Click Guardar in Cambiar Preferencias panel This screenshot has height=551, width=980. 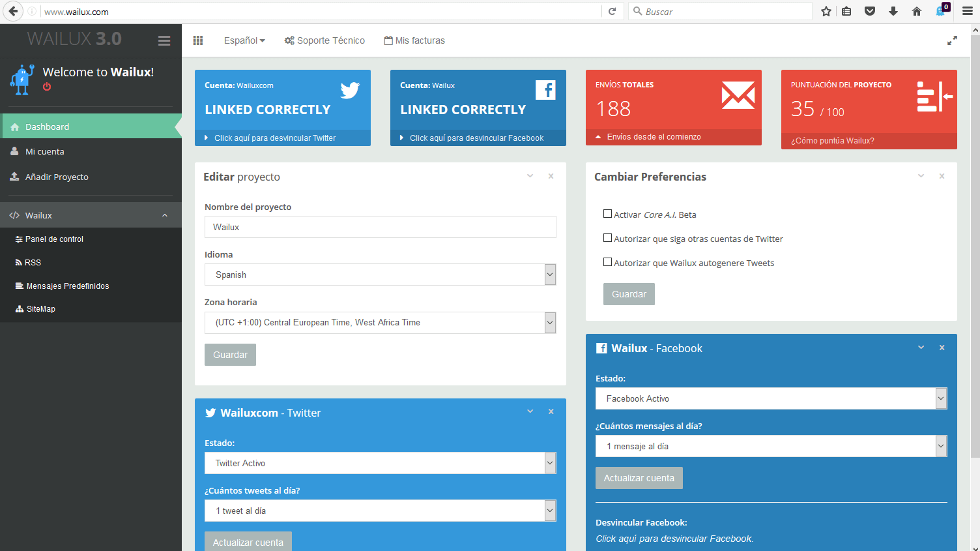[629, 294]
